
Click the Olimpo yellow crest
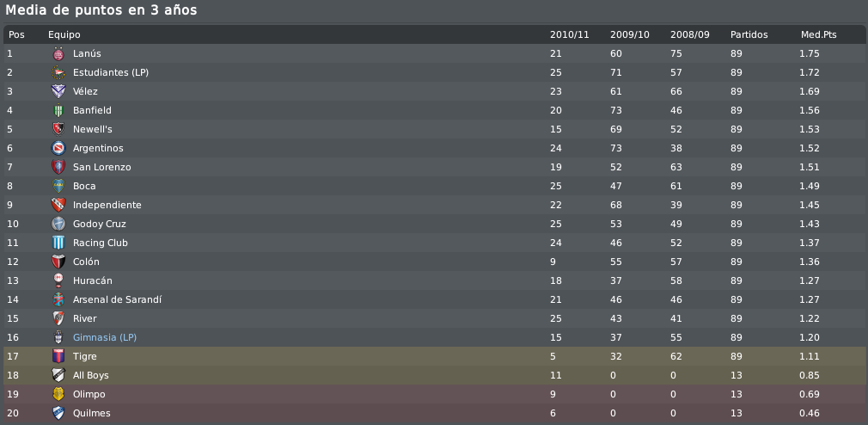(58, 394)
